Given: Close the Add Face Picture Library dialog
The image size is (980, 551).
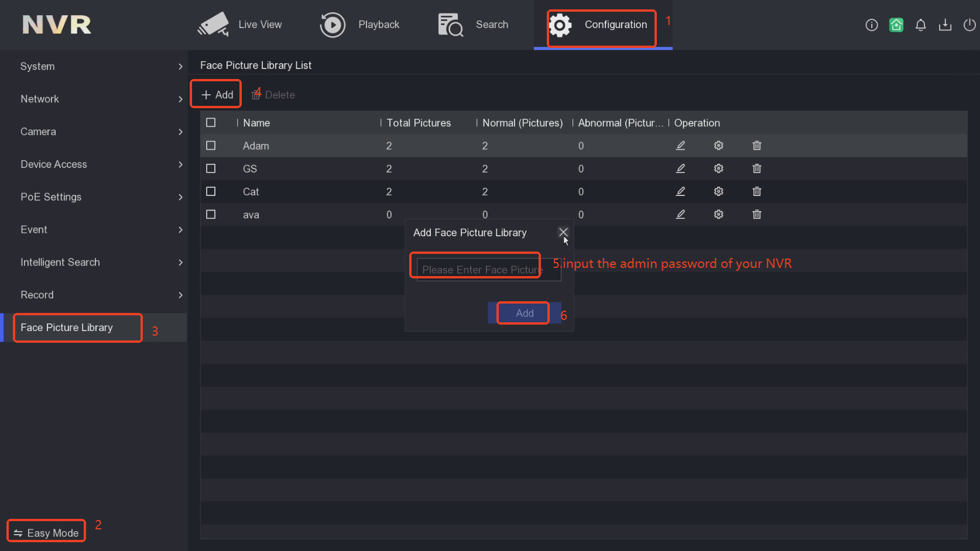Looking at the screenshot, I should coord(563,232).
